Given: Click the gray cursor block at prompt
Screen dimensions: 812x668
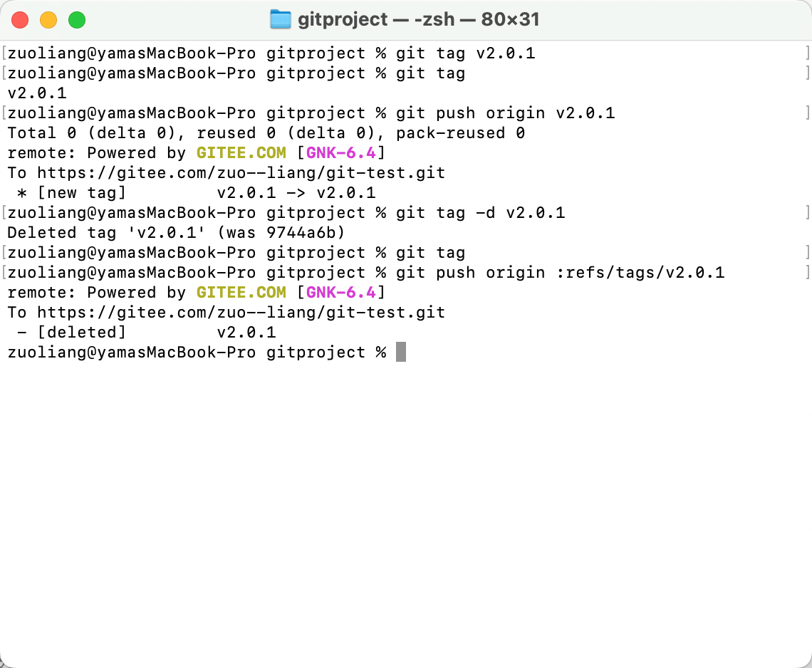Looking at the screenshot, I should click(401, 352).
